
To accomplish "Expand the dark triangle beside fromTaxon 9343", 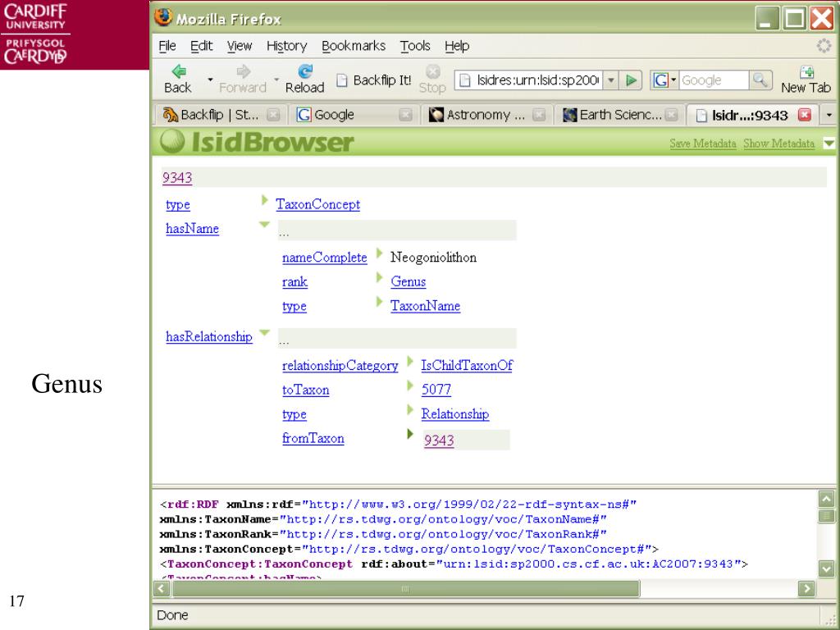I will tap(410, 434).
